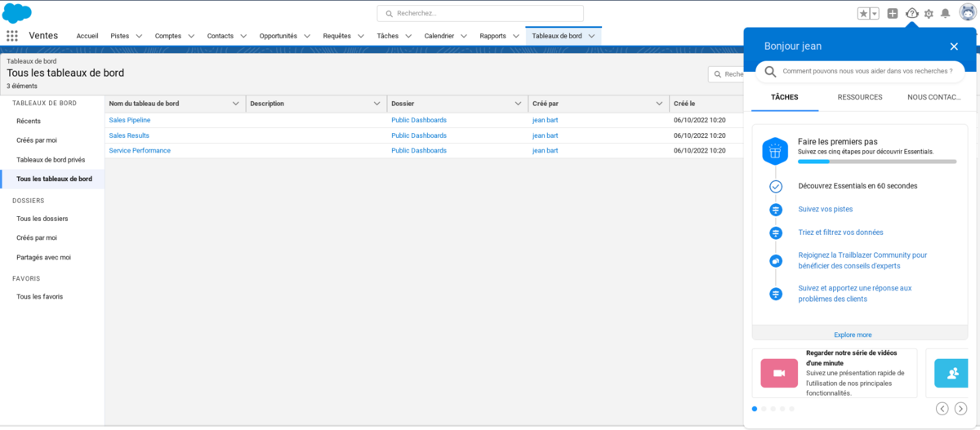Screen dimensions: 980x430
Task: Click the Triez et filtrez step icon
Action: 776,233
